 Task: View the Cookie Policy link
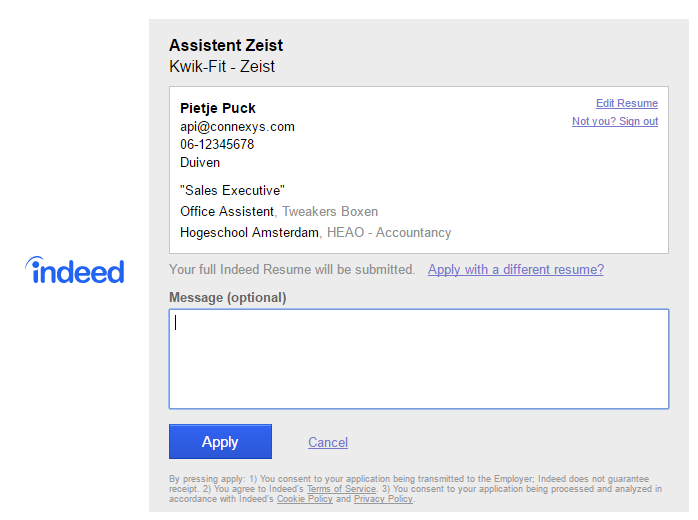[x=304, y=499]
